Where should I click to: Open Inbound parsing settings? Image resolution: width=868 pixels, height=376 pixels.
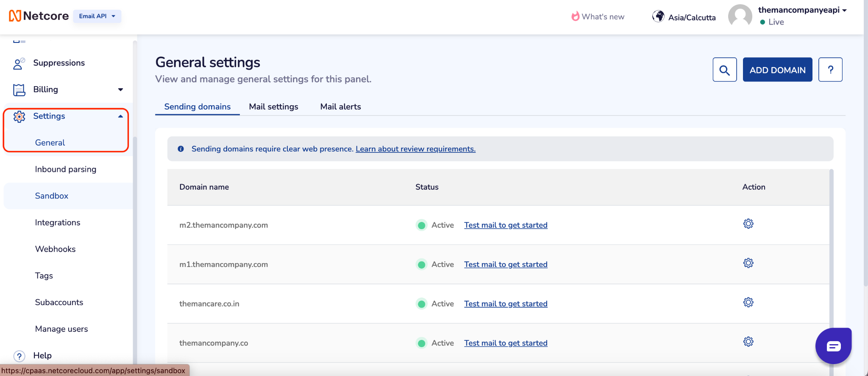[x=66, y=169]
